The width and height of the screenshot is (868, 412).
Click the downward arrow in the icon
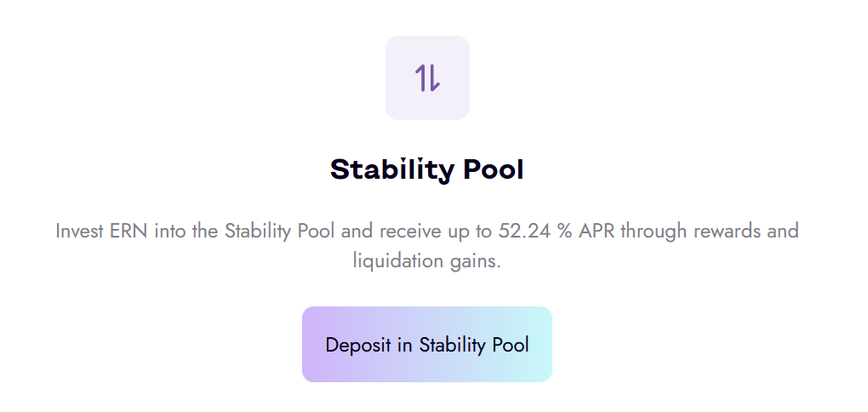(x=434, y=77)
